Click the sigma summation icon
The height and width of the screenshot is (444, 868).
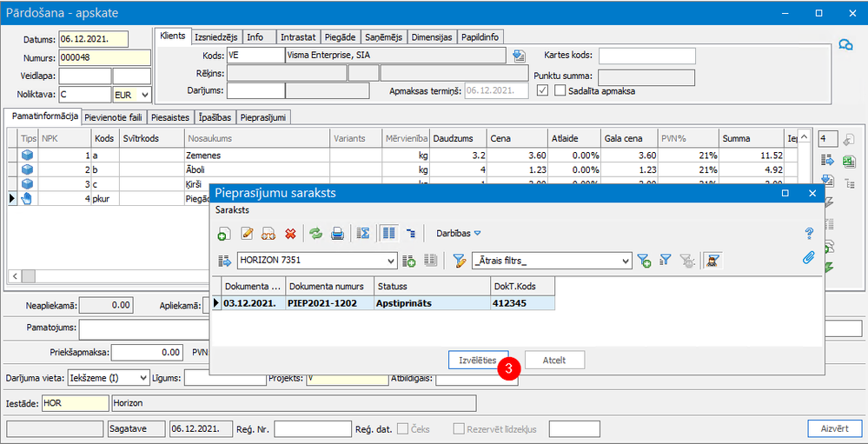pos(364,234)
